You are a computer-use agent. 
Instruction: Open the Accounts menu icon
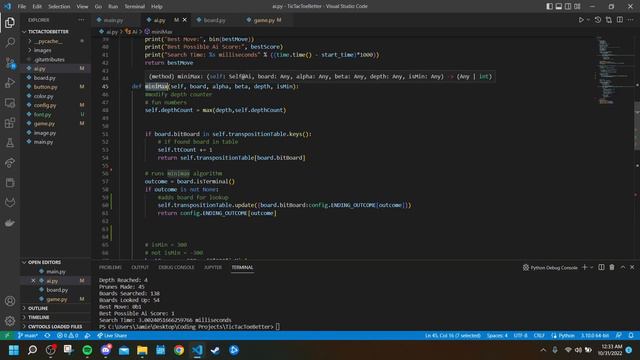click(10, 301)
